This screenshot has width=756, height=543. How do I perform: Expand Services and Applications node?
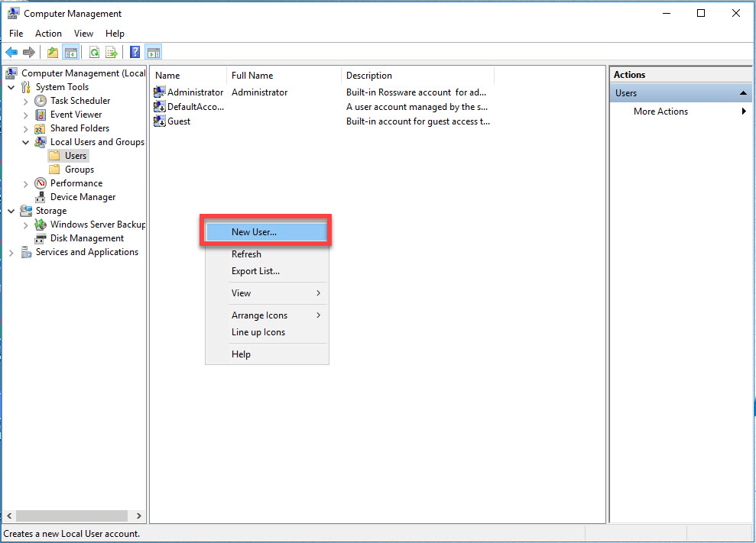coord(11,252)
